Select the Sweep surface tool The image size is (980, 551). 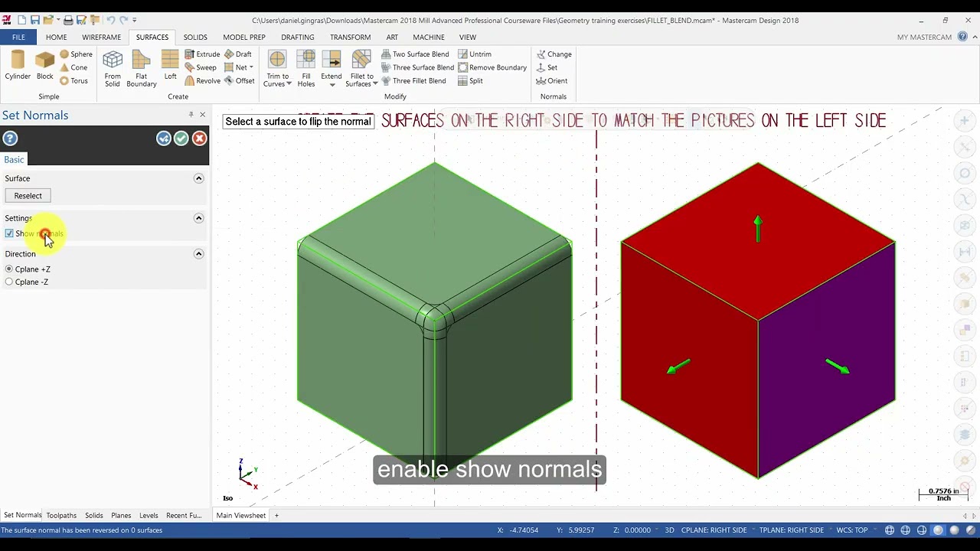pos(201,67)
